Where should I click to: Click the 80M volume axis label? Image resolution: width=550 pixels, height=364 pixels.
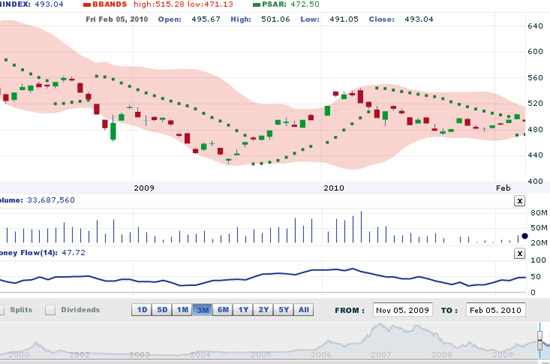[x=539, y=213]
